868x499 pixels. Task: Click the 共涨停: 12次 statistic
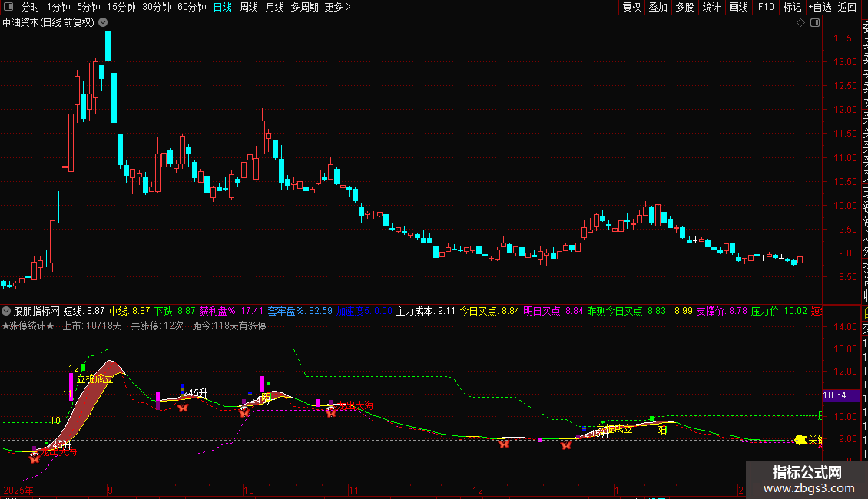[157, 326]
